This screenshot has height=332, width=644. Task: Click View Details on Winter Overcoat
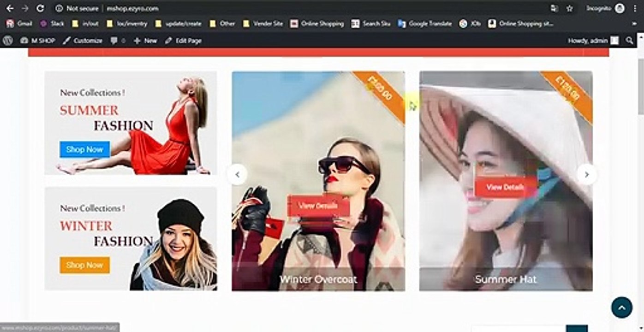318,206
